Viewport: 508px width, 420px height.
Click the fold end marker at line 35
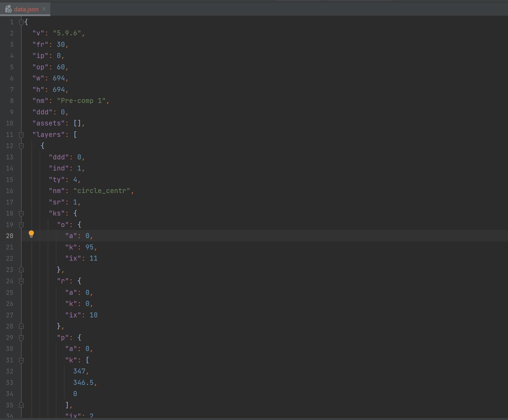point(21,405)
